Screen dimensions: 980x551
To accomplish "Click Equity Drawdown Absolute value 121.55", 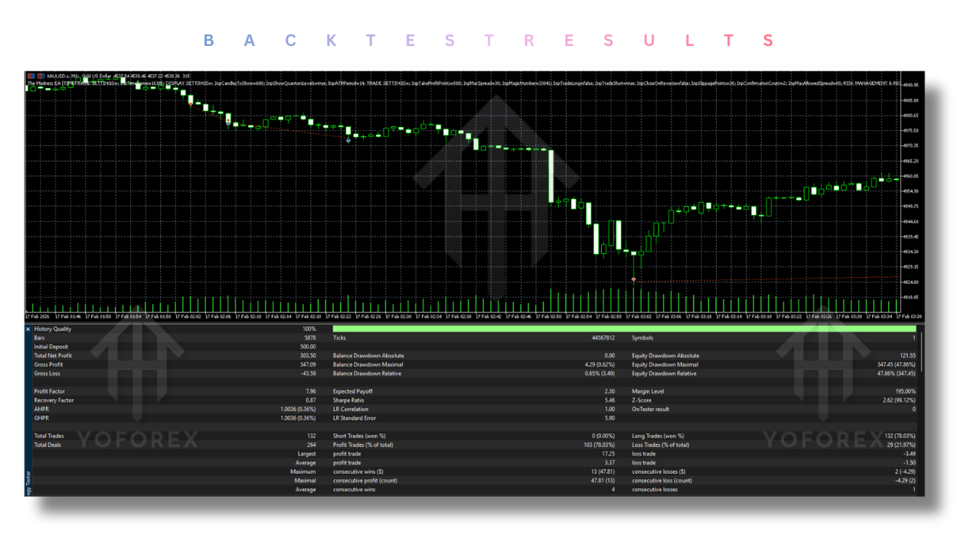I will pos(906,356).
